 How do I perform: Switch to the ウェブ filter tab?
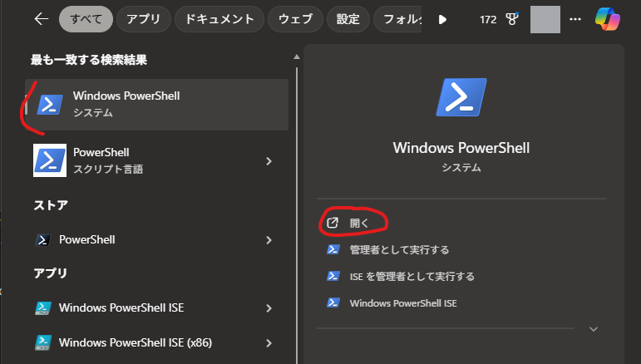click(296, 19)
